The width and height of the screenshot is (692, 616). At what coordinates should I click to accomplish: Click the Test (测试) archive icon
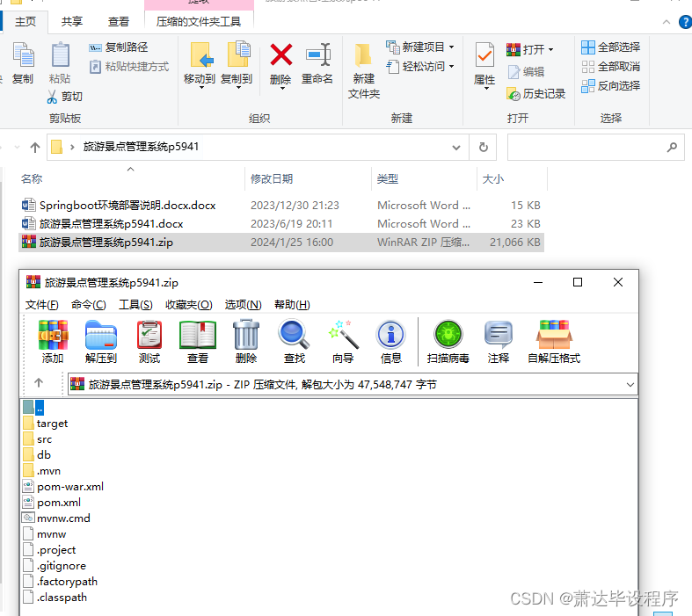(x=149, y=335)
